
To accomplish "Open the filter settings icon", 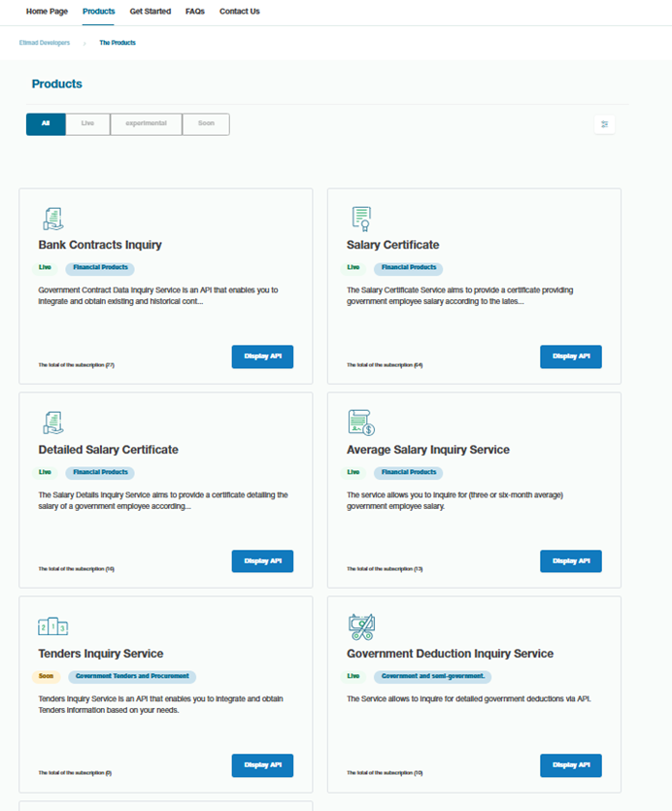I will 604,124.
